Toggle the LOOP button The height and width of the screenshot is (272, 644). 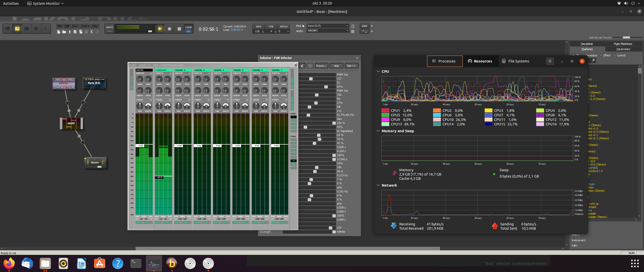tap(188, 29)
